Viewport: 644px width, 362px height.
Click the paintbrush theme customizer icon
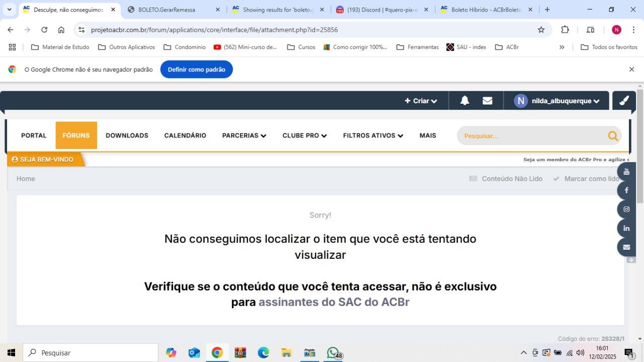tap(624, 101)
